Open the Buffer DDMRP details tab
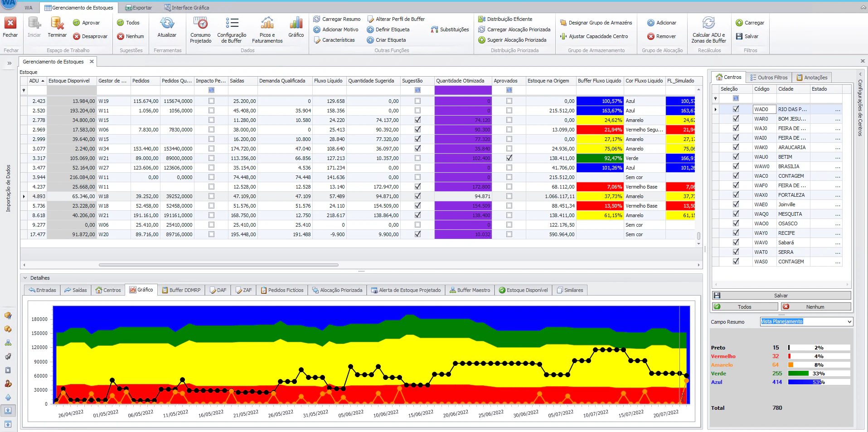This screenshot has width=868, height=432. click(181, 290)
